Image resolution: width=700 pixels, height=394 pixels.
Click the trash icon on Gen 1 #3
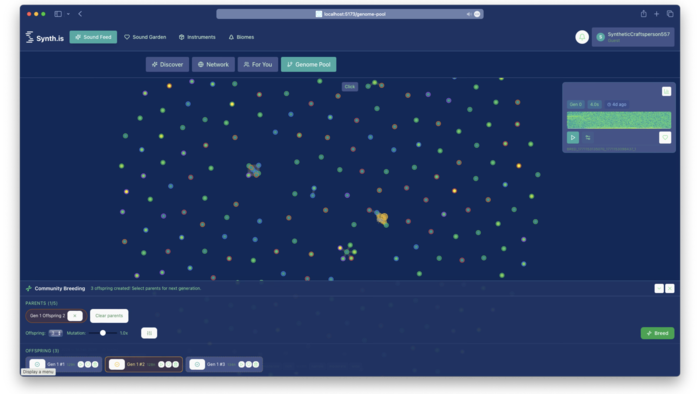tap(256, 364)
